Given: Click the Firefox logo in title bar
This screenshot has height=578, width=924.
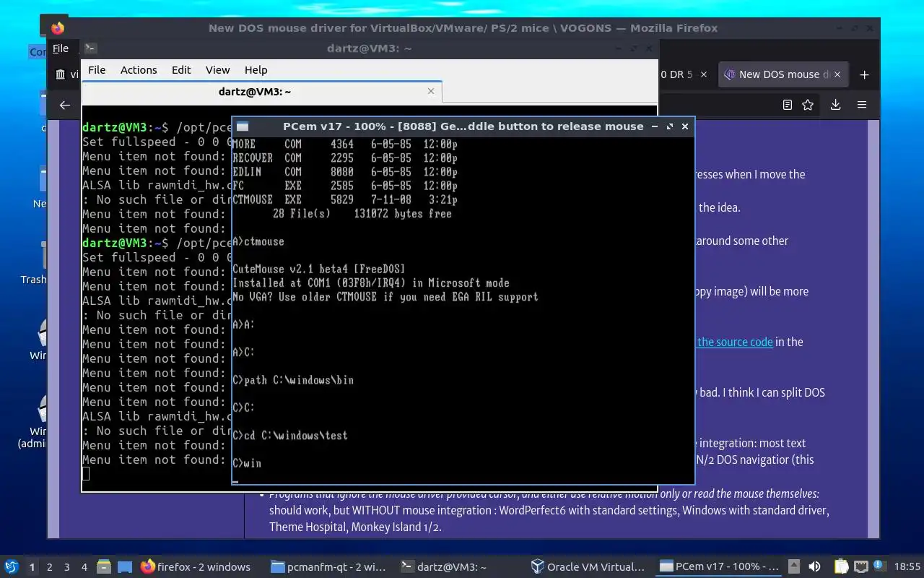Looking at the screenshot, I should coord(58,28).
